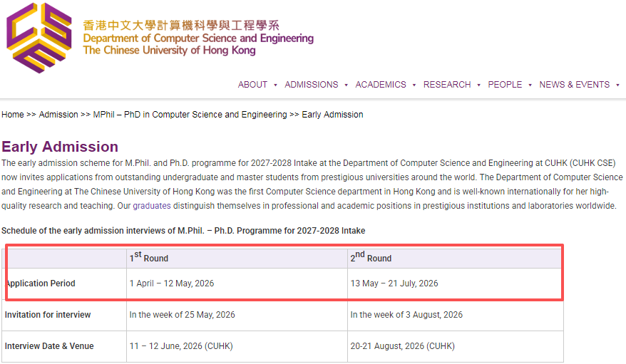Open the ADMISSIONS menu

(x=311, y=85)
